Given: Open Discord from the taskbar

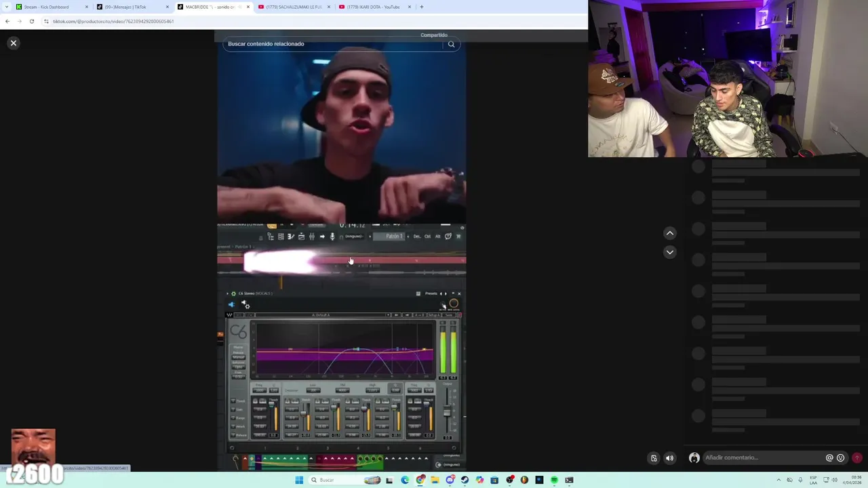Looking at the screenshot, I should (x=450, y=480).
